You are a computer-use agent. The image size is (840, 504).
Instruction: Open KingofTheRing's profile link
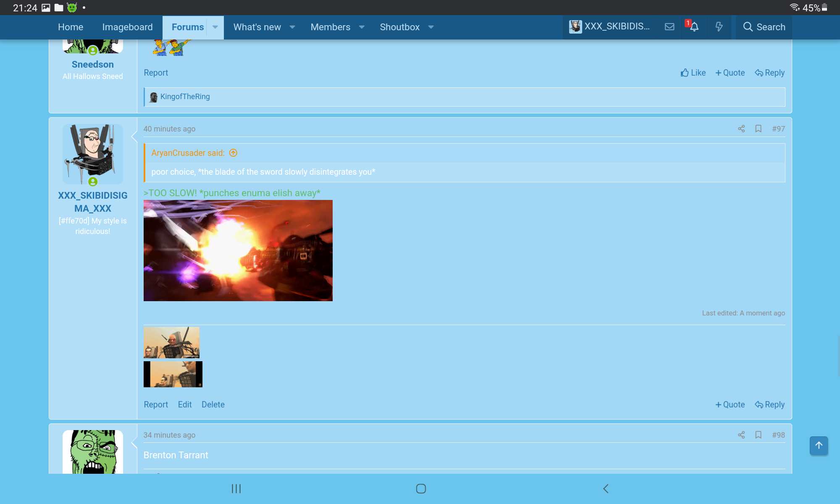pyautogui.click(x=185, y=97)
